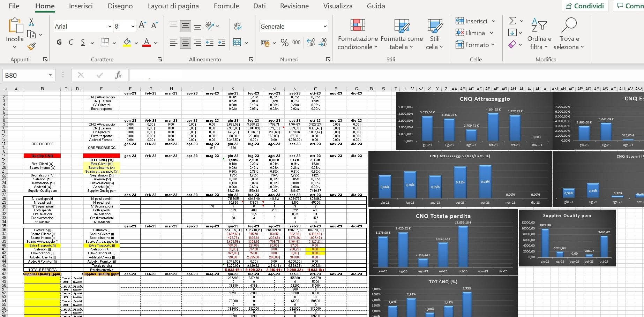
Task: Open the Revisione menu tab
Action: click(x=294, y=6)
